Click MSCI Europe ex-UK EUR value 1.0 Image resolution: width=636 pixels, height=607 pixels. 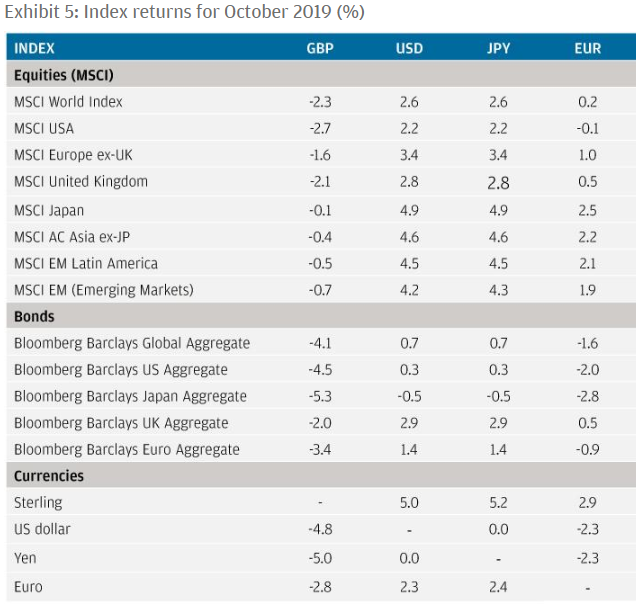pyautogui.click(x=587, y=155)
